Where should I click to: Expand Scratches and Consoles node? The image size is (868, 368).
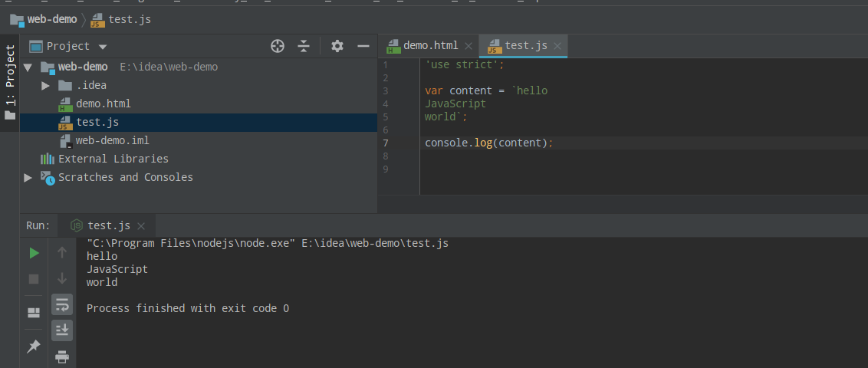[x=28, y=178]
